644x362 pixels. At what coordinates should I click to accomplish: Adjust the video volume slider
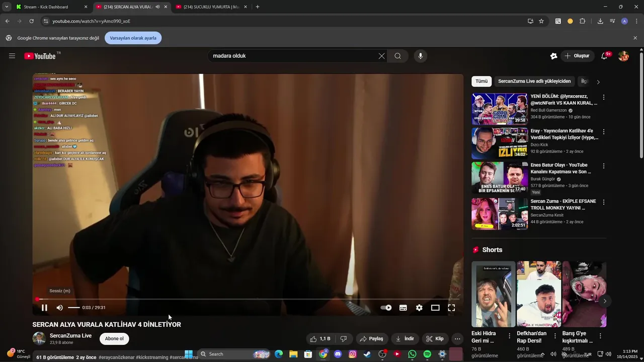tap(74, 308)
